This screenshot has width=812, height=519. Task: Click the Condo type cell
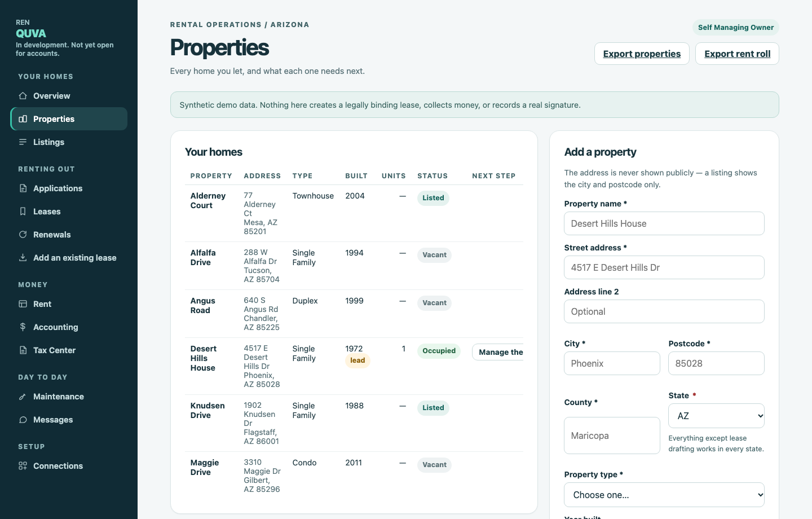(304, 463)
